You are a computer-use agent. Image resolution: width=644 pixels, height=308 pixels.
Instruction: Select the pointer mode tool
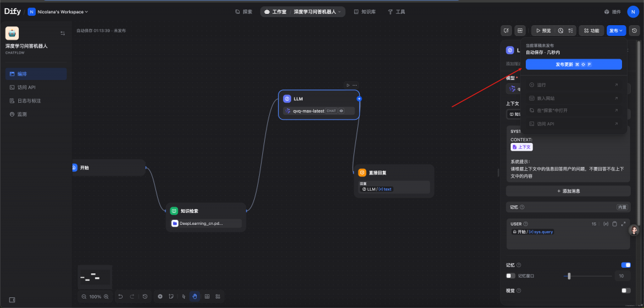tap(184, 296)
